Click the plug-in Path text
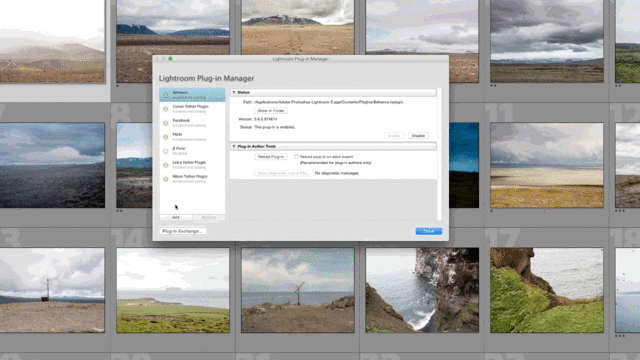This screenshot has width=640, height=360. point(329,102)
